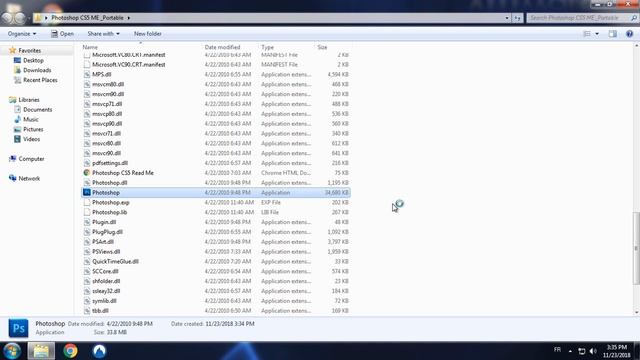Open the Music library
The image size is (640, 360).
pos(31,119)
